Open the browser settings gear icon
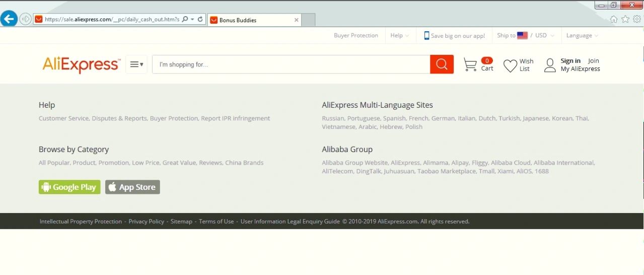This screenshot has width=644, height=275. [637, 20]
